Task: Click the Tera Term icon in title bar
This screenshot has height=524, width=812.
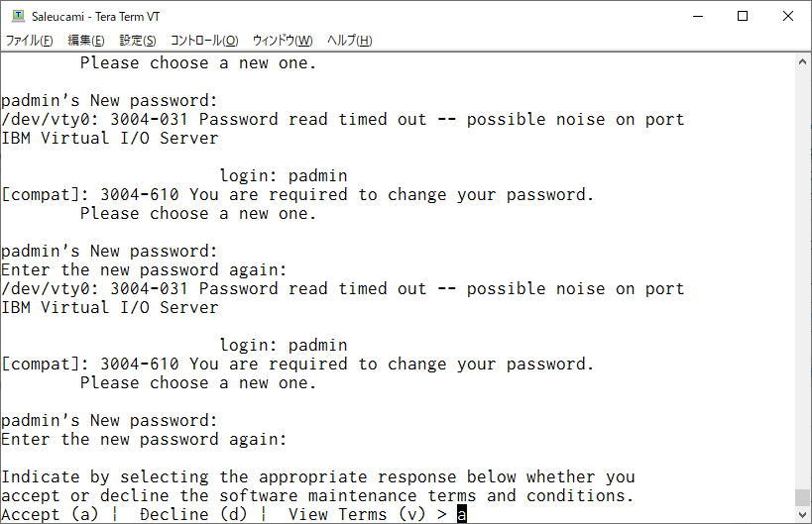Action: (18, 16)
